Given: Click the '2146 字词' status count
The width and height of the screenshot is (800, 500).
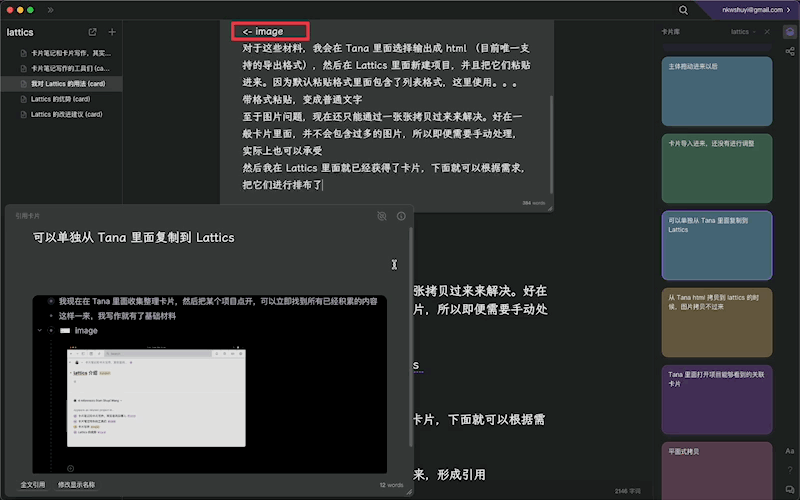Looking at the screenshot, I should 628,491.
